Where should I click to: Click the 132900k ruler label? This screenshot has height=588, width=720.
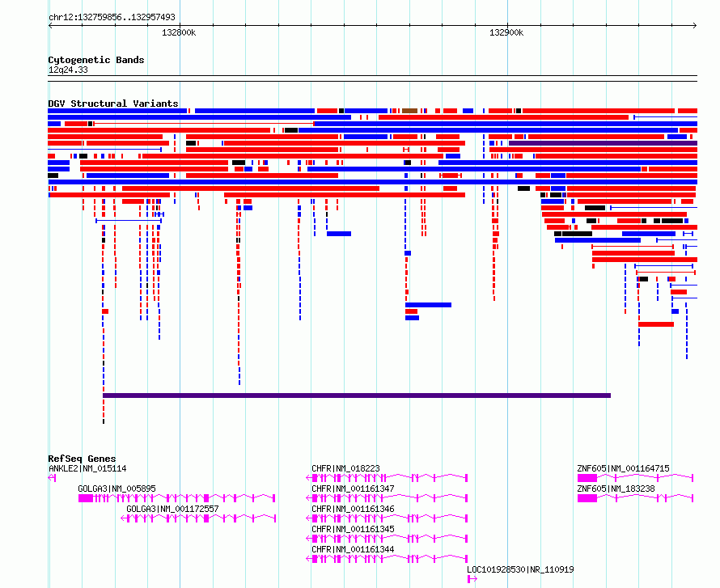click(506, 32)
